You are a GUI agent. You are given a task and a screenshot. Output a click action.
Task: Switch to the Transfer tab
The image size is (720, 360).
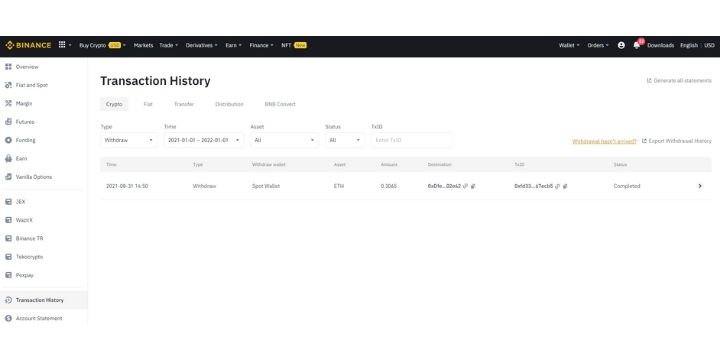[x=184, y=104]
